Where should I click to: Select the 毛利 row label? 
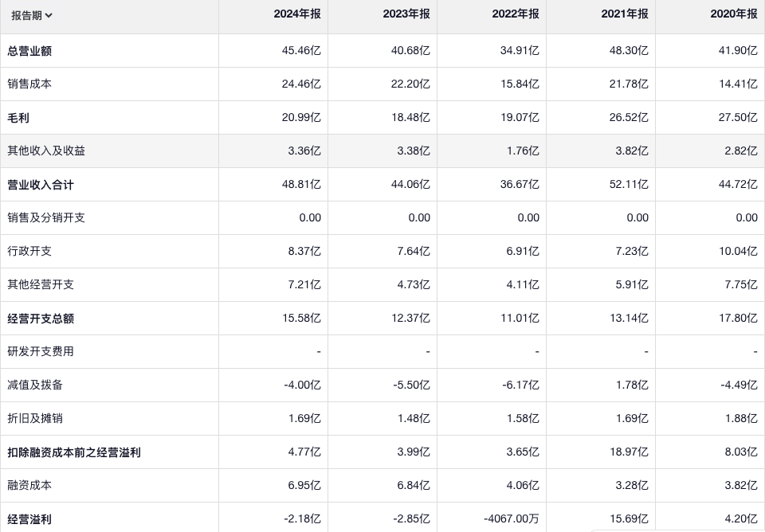[18, 118]
